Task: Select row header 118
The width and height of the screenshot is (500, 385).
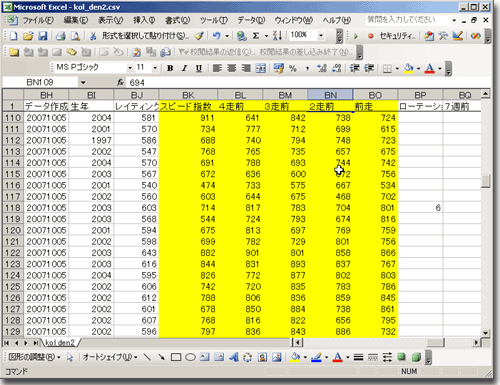Action: point(13,208)
